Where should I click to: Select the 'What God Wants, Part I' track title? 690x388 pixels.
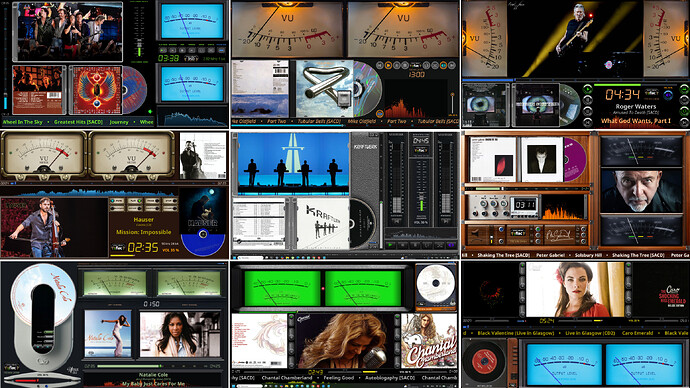tap(636, 121)
